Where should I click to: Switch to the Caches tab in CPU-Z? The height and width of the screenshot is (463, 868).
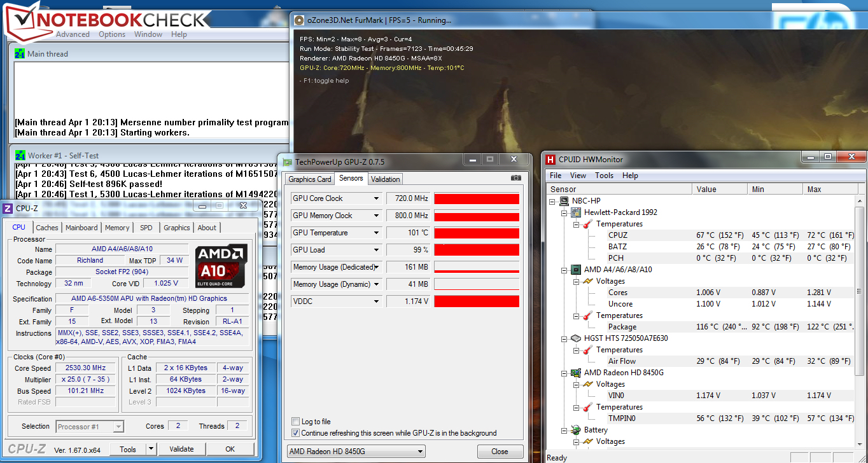(x=47, y=228)
